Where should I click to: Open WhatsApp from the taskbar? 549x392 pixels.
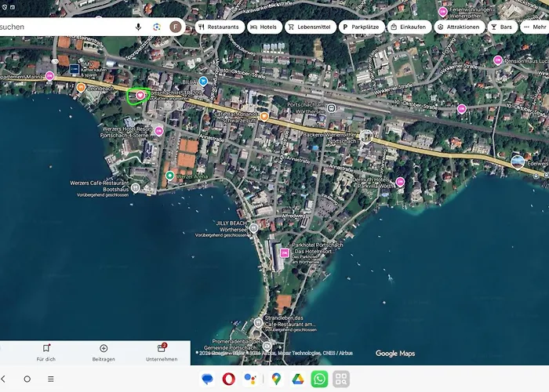tap(319, 379)
